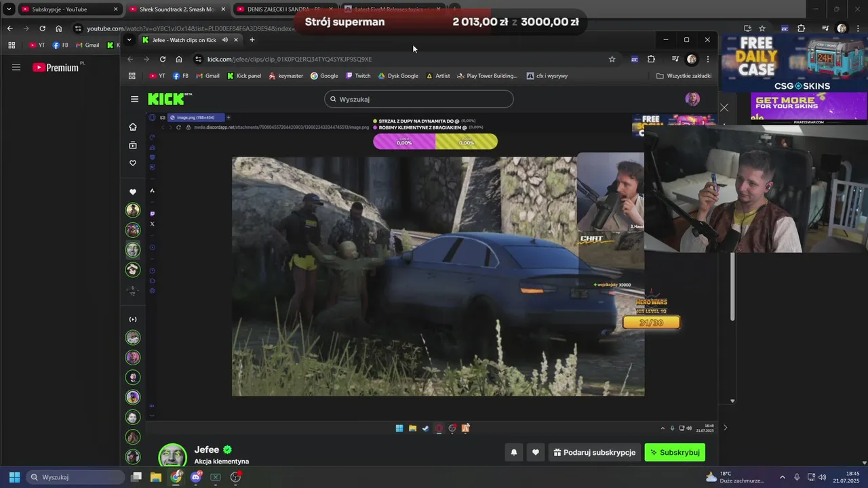Viewport: 868px width, 488px height.
Task: Click Podaruj subskrypcje button
Action: point(595,452)
